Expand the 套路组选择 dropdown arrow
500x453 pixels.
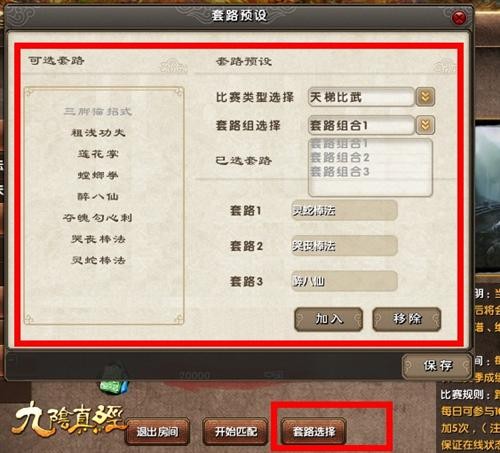tap(425, 125)
